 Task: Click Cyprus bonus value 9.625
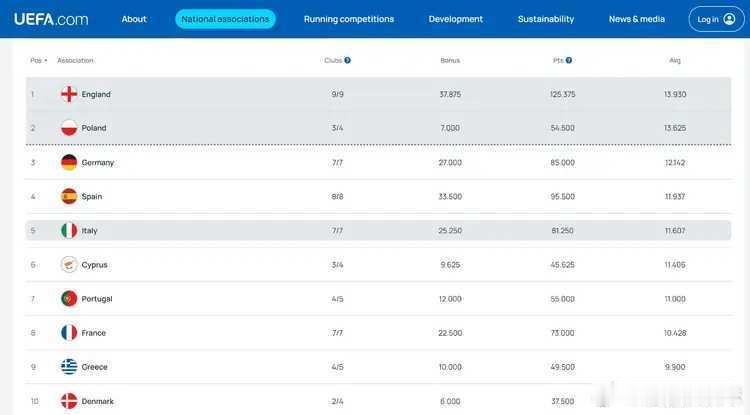pos(450,264)
